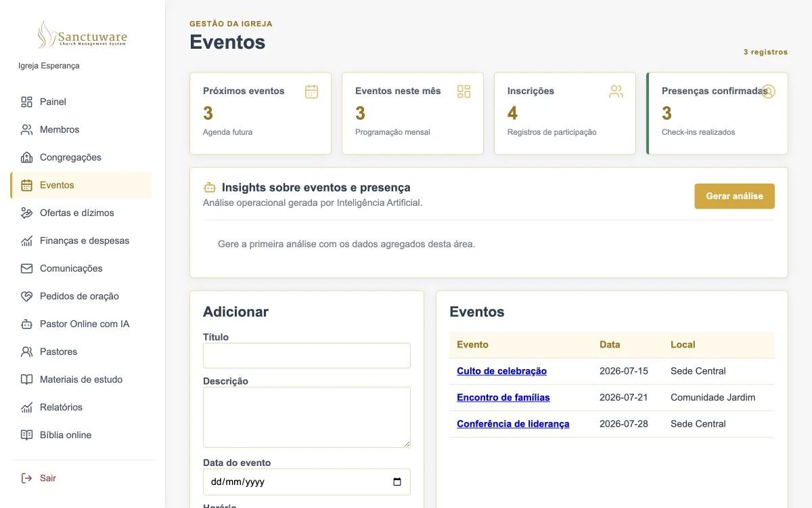Viewport: 812px width, 508px height.
Task: Click the 3 registros counter text
Action: 765,52
